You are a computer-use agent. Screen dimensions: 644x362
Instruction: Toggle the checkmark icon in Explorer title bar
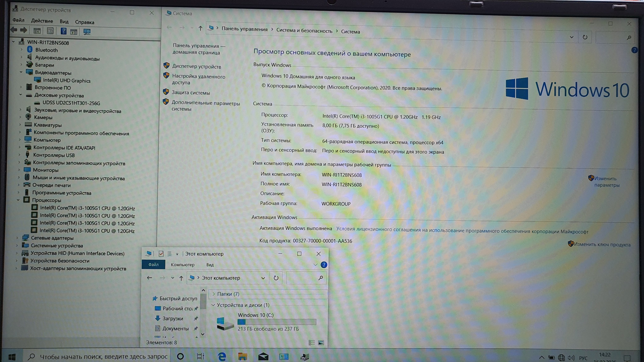(x=161, y=254)
